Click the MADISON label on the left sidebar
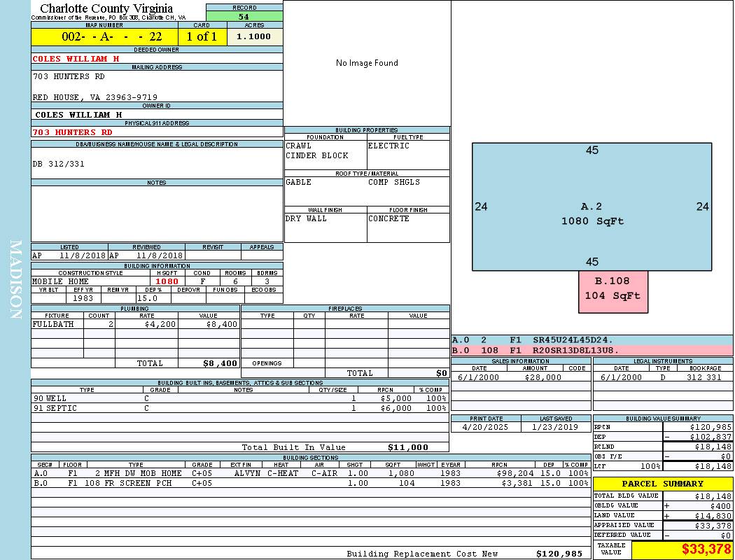The height and width of the screenshot is (560, 735). [15, 280]
